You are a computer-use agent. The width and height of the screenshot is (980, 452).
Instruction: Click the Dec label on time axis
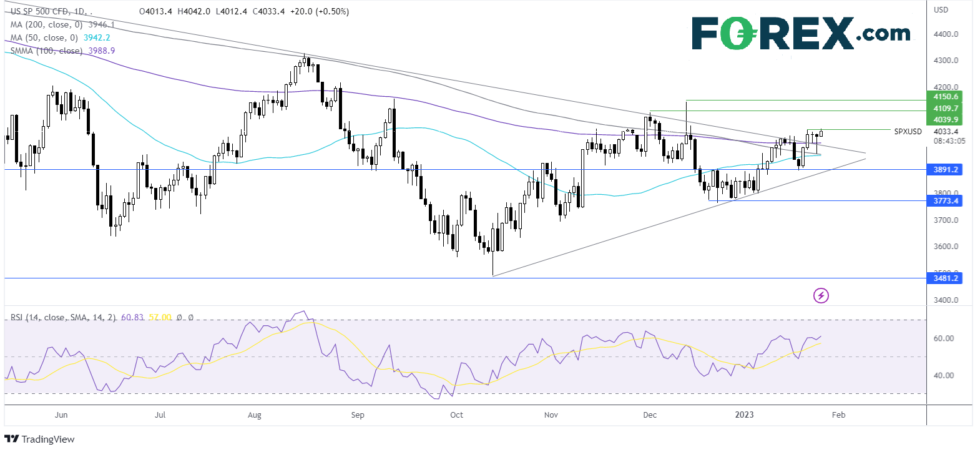[x=650, y=415]
